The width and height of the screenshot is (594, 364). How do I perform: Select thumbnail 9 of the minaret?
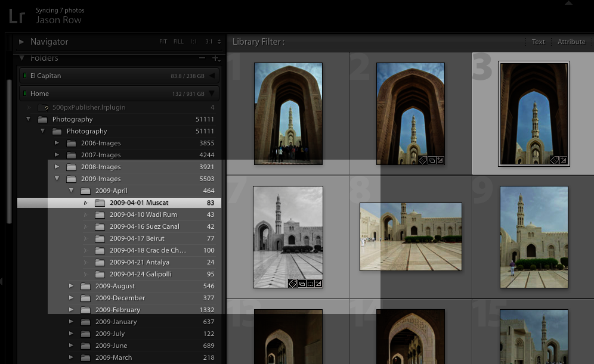[x=534, y=237]
